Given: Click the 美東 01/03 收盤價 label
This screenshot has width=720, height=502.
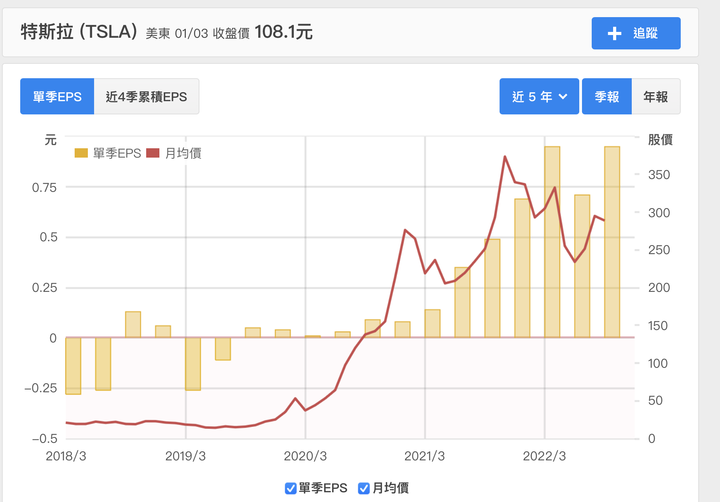Looking at the screenshot, I should 197,34.
